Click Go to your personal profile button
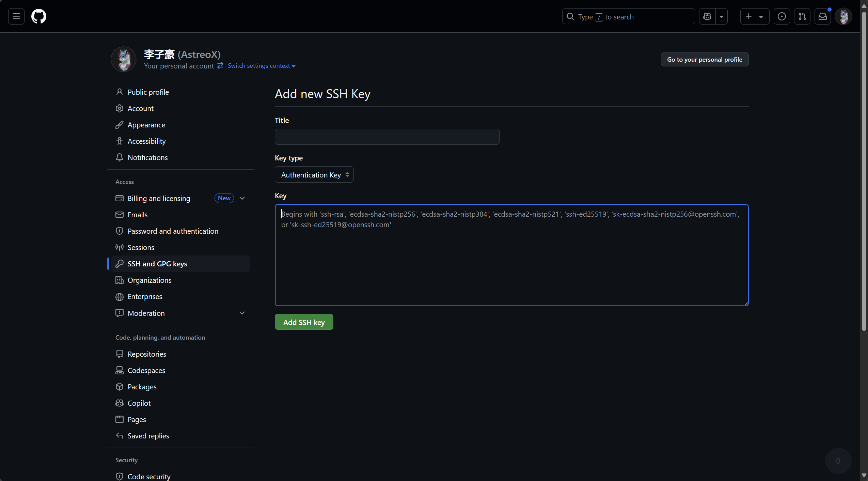This screenshot has width=868, height=481. tap(705, 59)
